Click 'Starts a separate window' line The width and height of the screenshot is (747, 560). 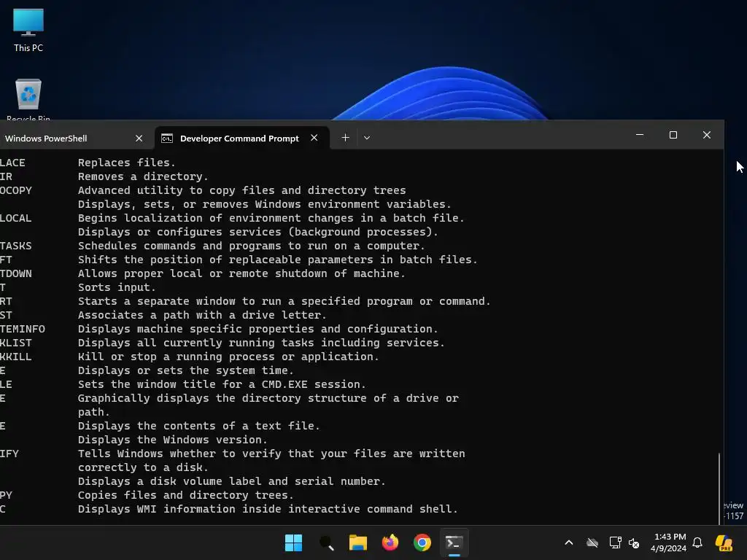(285, 301)
